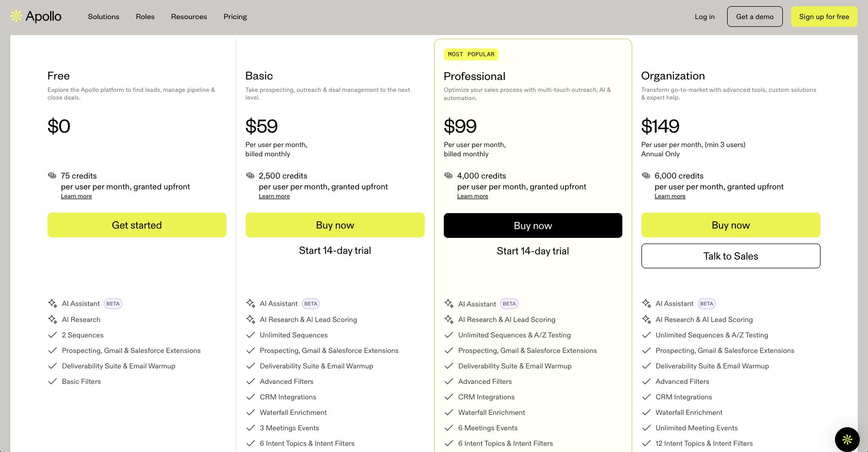Click the Apollo logo
This screenshot has width=868, height=452.
[x=36, y=16]
